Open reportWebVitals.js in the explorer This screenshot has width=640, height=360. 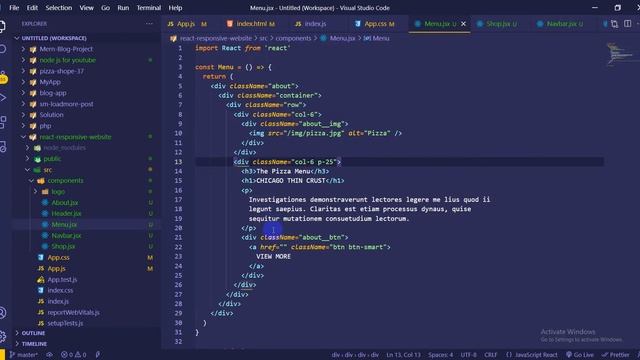point(73,312)
